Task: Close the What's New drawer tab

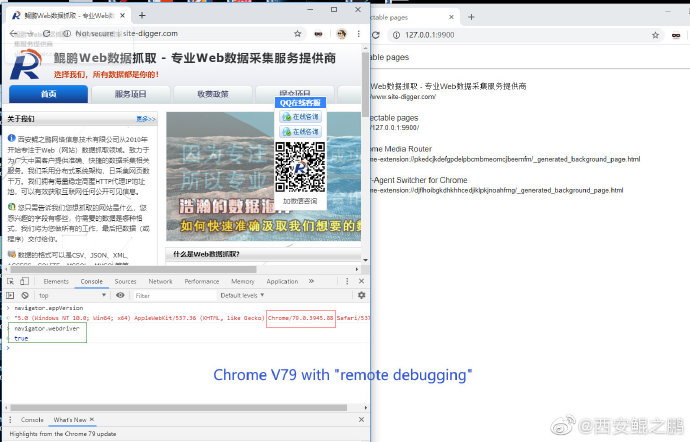Action: click(x=92, y=420)
